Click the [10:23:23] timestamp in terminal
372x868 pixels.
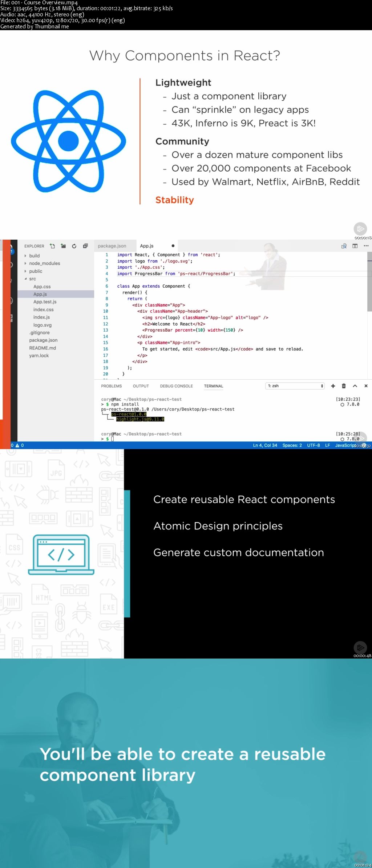(348, 399)
